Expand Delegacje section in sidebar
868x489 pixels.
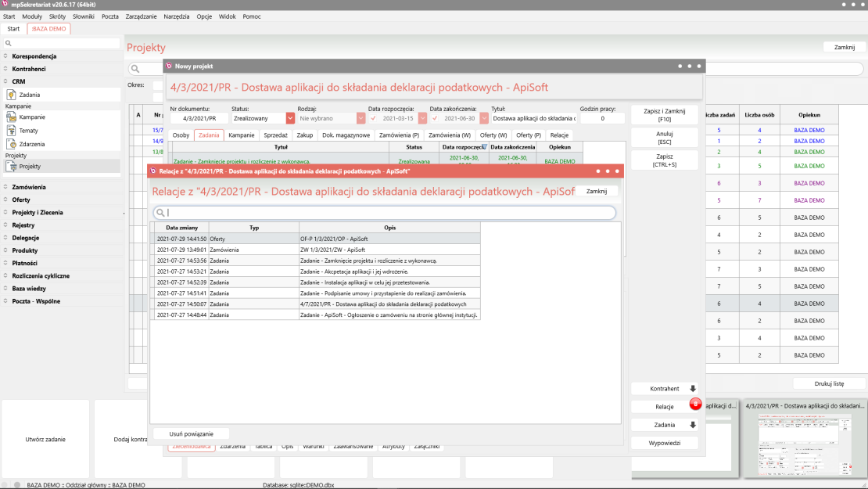[5, 238]
